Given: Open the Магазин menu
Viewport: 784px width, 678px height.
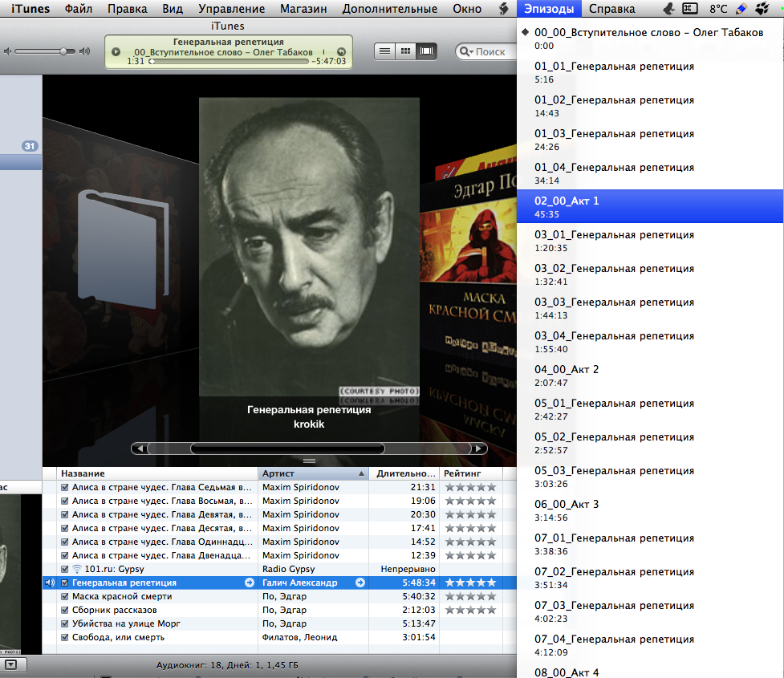Looking at the screenshot, I should click(x=303, y=9).
